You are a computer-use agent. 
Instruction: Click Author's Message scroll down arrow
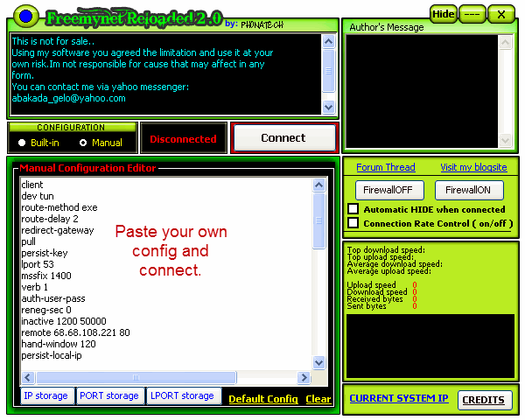(505, 140)
